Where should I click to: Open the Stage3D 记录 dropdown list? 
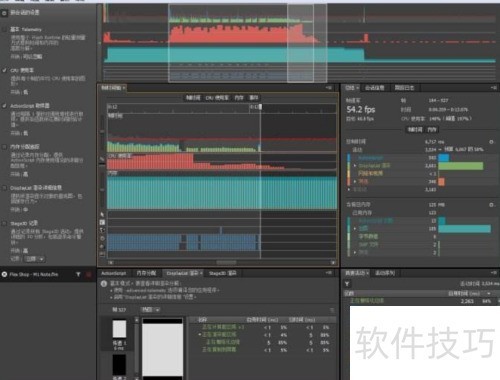pos(35,259)
